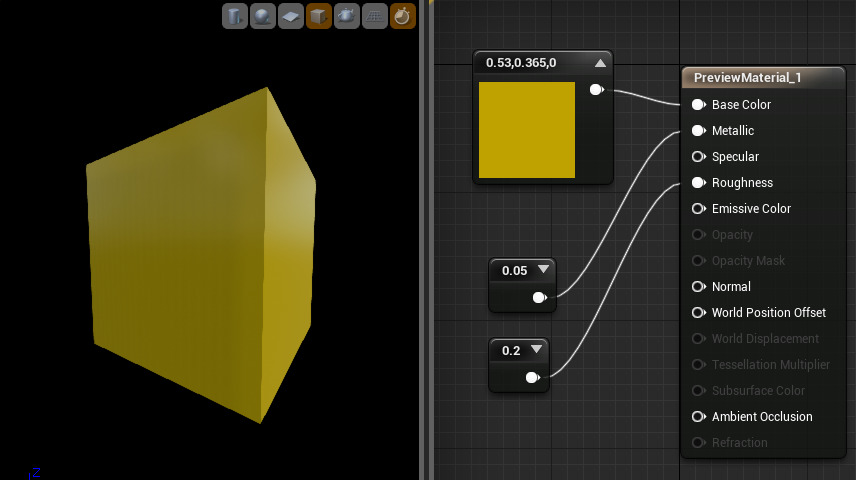Click the Opacity Mask input pin
Image resolution: width=856 pixels, height=480 pixels.
(x=698, y=260)
